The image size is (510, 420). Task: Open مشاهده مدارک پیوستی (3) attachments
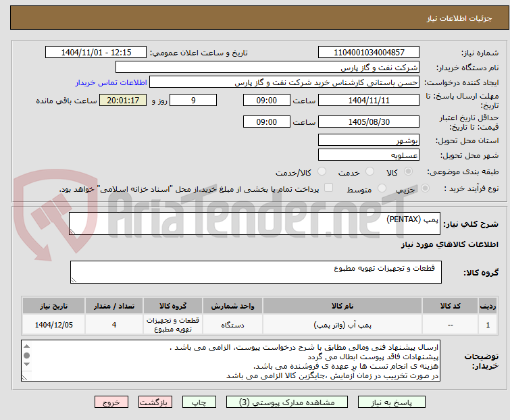point(286,402)
